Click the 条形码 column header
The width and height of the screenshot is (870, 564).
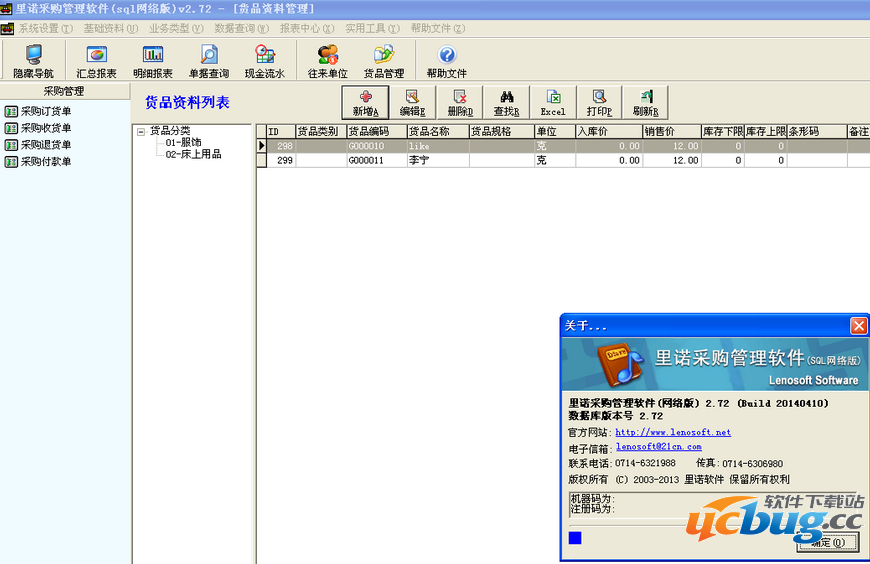(817, 132)
